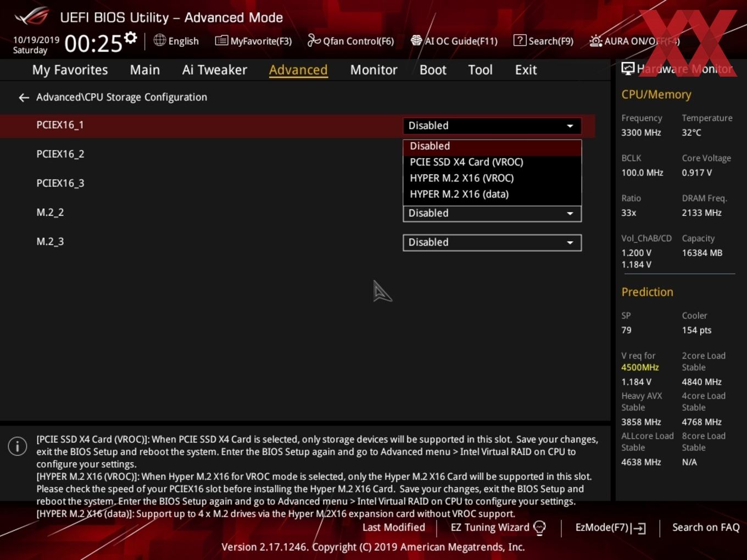The image size is (747, 560).
Task: Open Qfan Control(F6) fan icon
Action: 314,40
